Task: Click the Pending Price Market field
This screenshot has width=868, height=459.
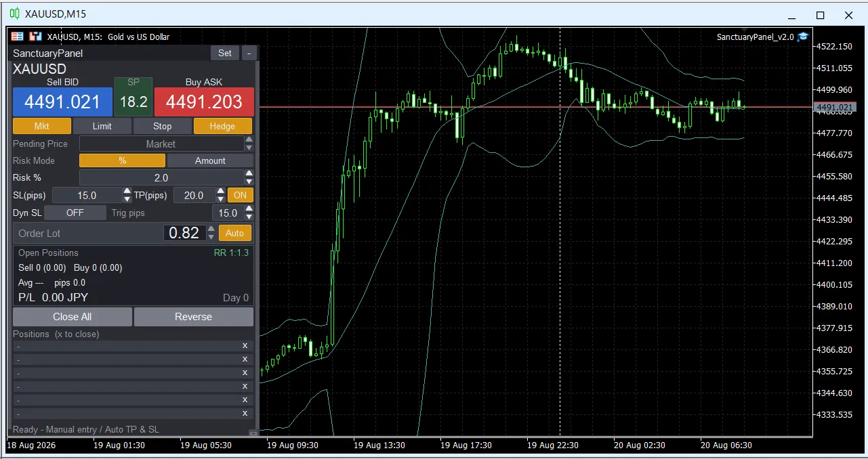Action: (161, 144)
